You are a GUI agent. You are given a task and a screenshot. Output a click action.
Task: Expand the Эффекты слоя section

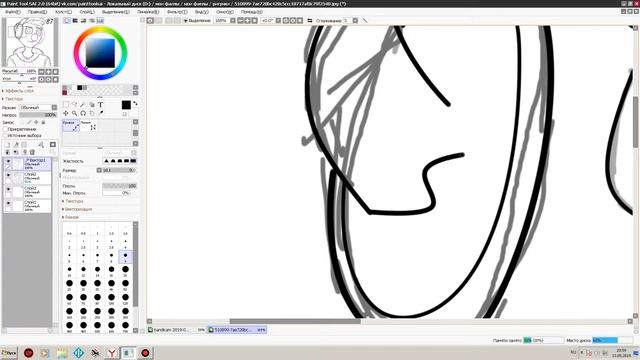pos(19,91)
